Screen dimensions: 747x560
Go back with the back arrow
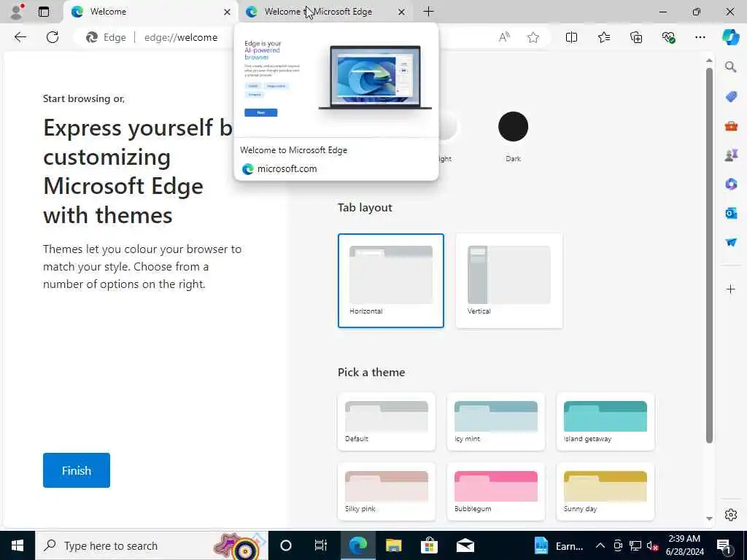tap(20, 37)
